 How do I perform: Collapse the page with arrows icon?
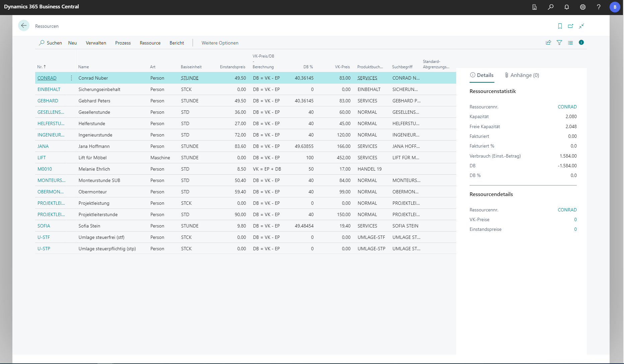pyautogui.click(x=581, y=26)
